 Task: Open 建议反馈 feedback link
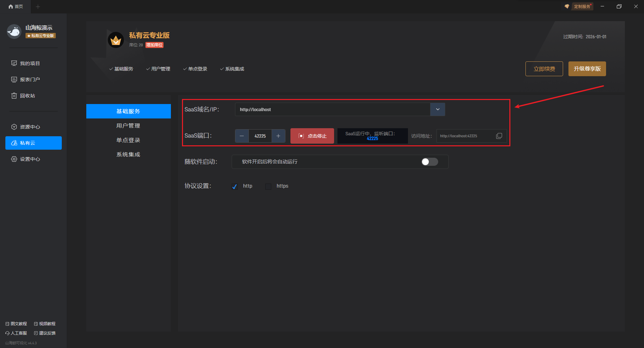45,333
